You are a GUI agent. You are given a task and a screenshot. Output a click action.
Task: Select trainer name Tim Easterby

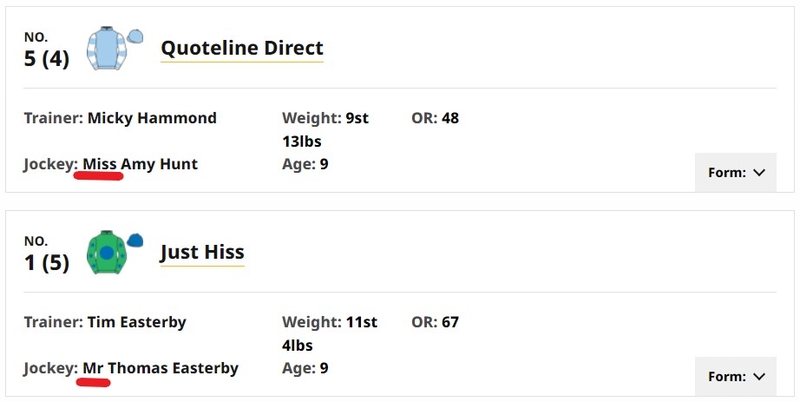point(137,322)
